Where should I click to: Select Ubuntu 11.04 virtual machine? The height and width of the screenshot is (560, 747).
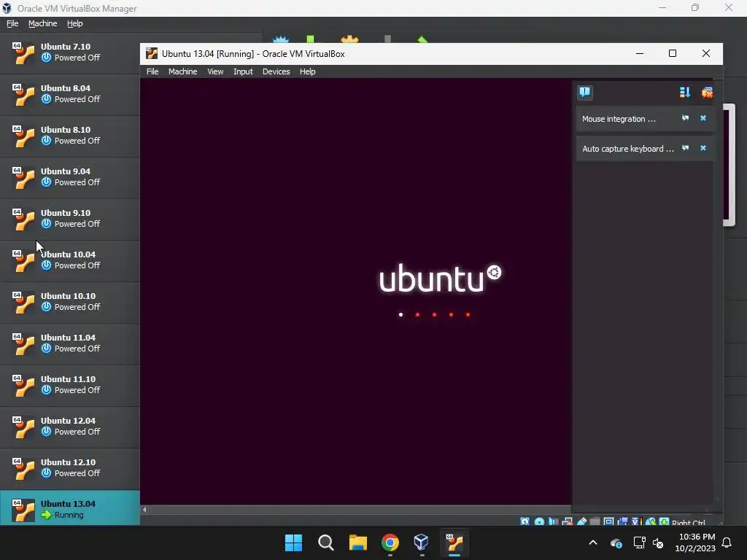[69, 344]
